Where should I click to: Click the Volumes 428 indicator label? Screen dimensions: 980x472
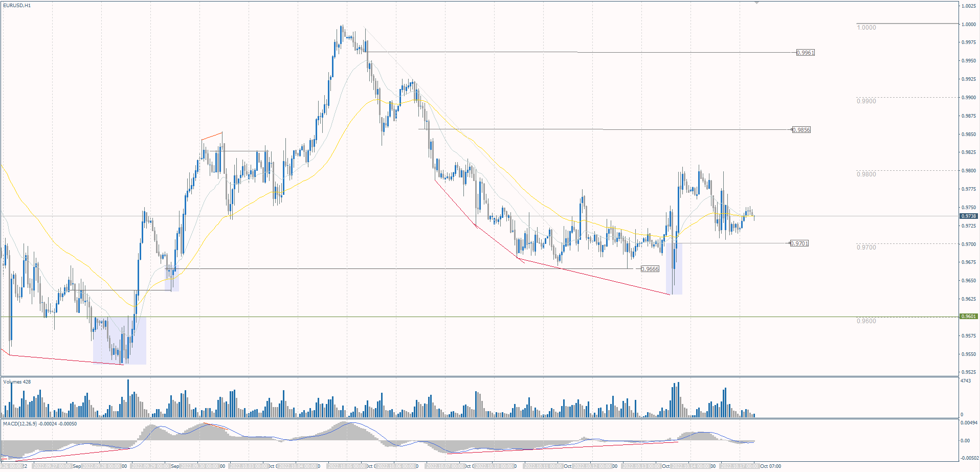(x=17, y=382)
